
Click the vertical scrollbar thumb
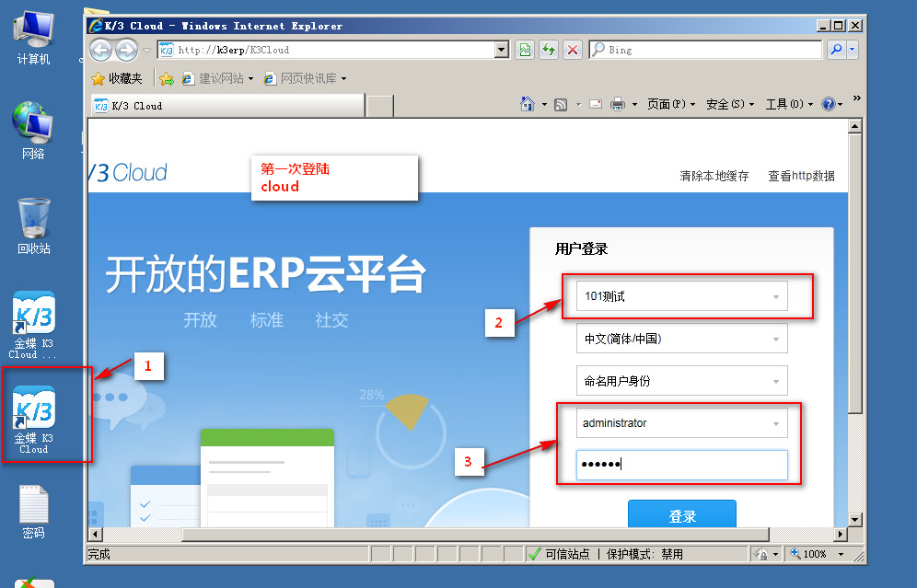(855, 273)
